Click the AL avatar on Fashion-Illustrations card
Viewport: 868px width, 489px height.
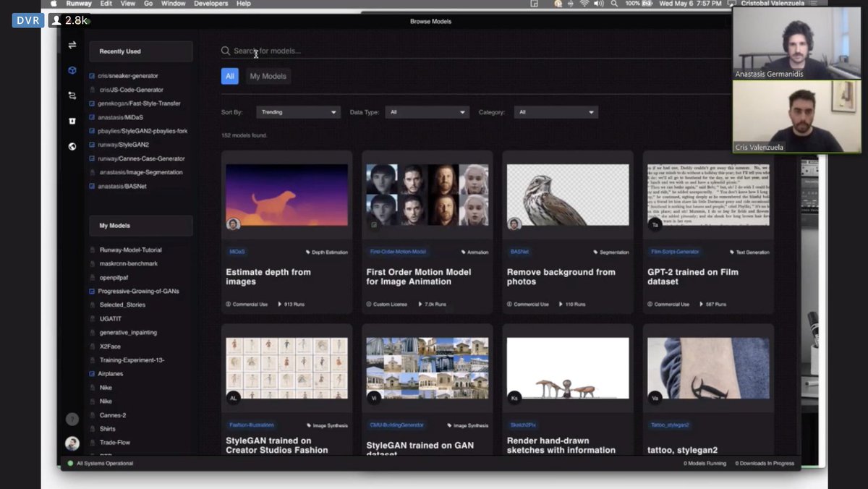pos(233,397)
